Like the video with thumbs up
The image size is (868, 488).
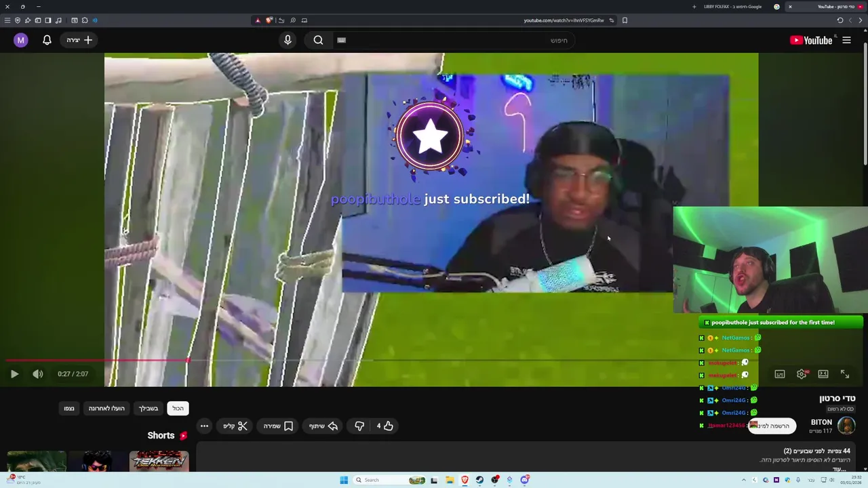click(385, 426)
